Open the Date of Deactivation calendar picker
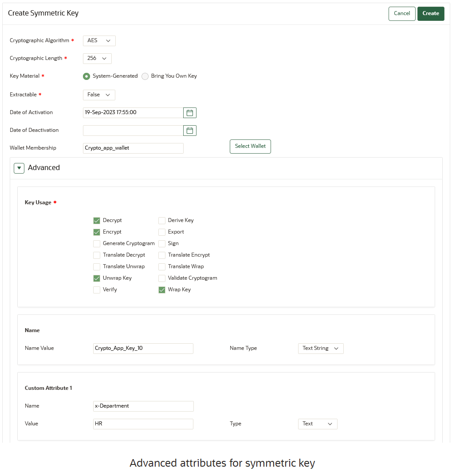452x476 pixels. [x=189, y=130]
